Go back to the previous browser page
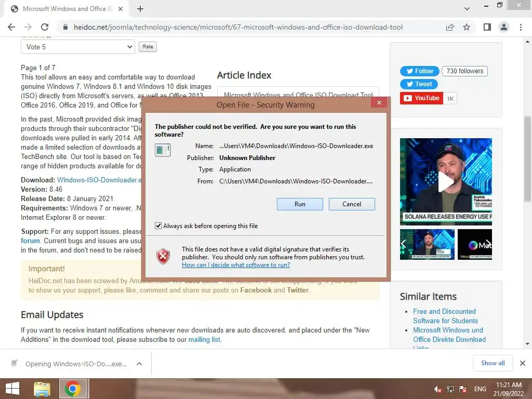532x399 pixels. click(x=11, y=27)
